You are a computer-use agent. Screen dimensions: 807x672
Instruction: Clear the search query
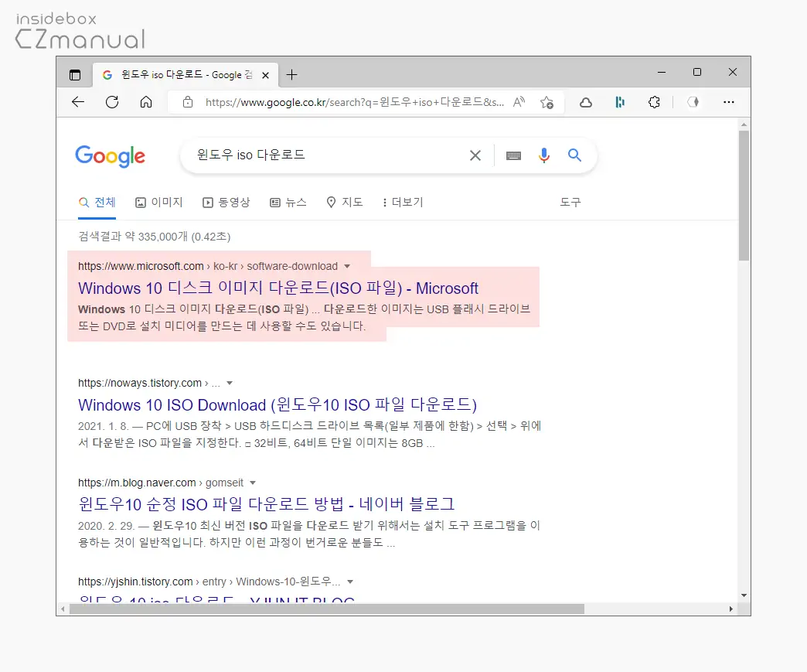click(x=475, y=155)
